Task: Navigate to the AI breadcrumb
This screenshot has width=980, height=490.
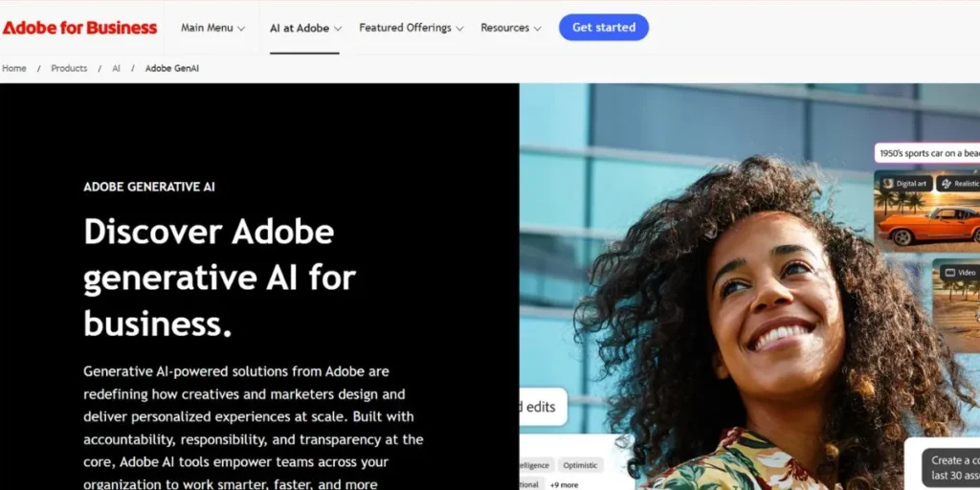Action: tap(116, 68)
